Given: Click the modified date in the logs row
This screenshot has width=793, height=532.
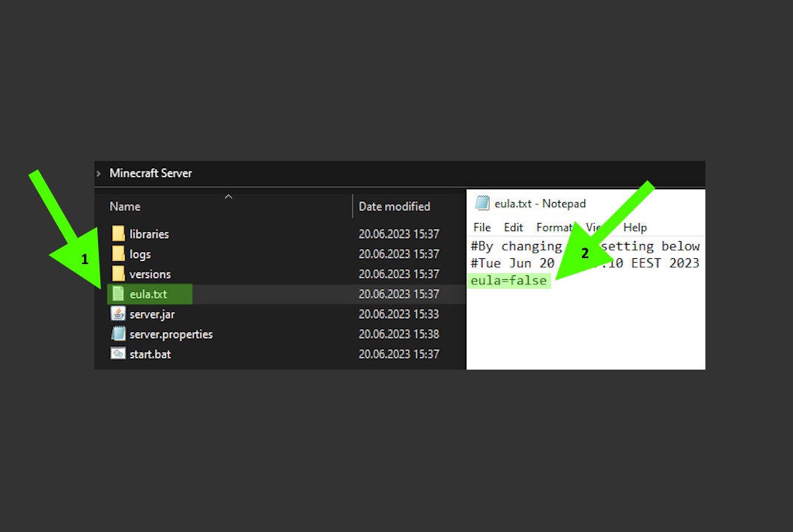Looking at the screenshot, I should tap(399, 254).
